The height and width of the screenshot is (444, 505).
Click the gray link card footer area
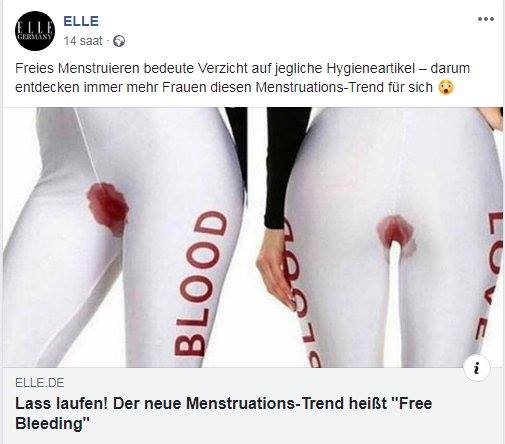coord(253,405)
